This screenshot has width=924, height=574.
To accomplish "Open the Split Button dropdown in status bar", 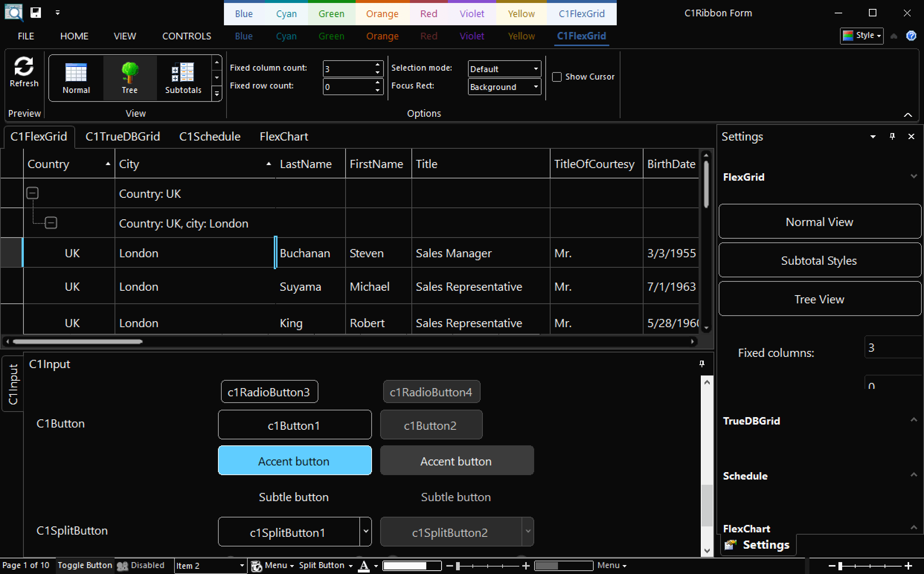I will pos(350,566).
